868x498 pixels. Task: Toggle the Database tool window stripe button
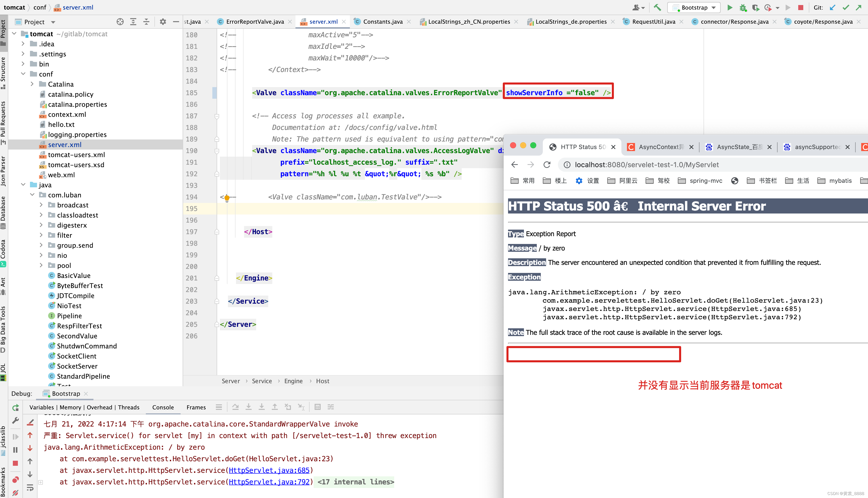click(x=4, y=212)
